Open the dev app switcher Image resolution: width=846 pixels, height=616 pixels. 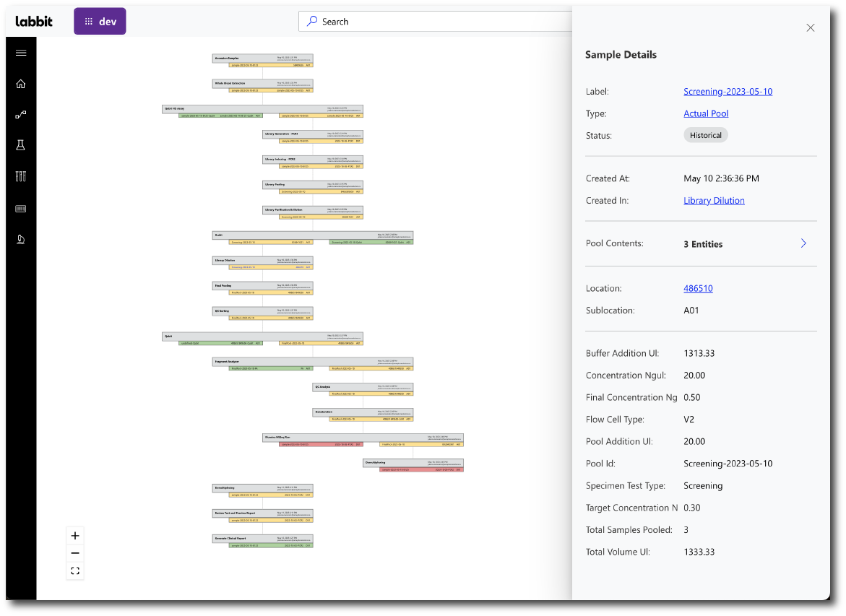pyautogui.click(x=100, y=22)
